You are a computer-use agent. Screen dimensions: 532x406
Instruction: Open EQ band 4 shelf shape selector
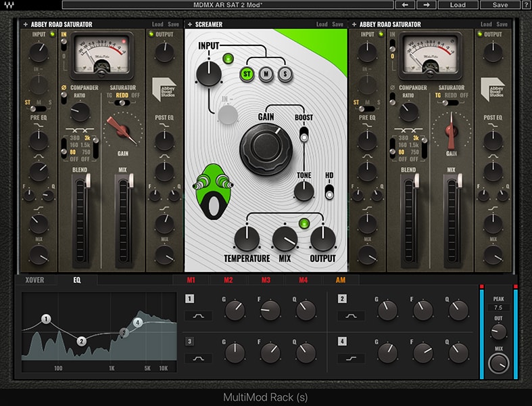(x=351, y=358)
